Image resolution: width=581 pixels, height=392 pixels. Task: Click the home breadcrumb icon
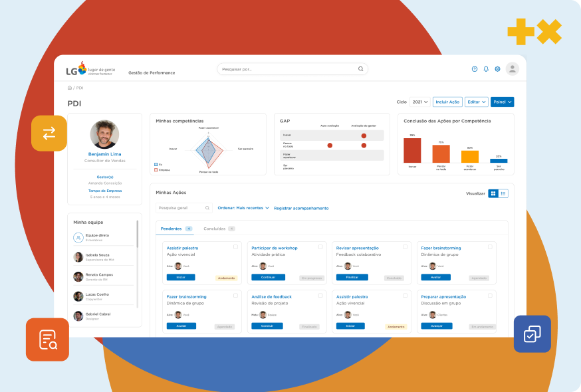(x=70, y=88)
